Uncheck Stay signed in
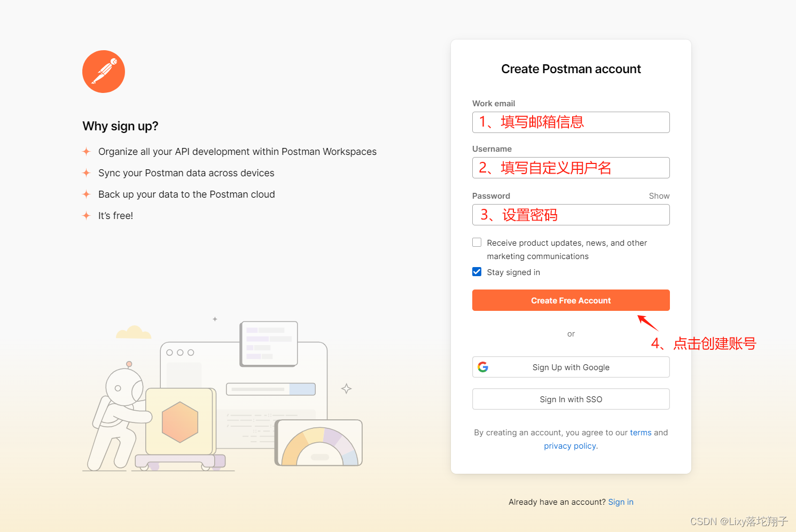 point(477,272)
